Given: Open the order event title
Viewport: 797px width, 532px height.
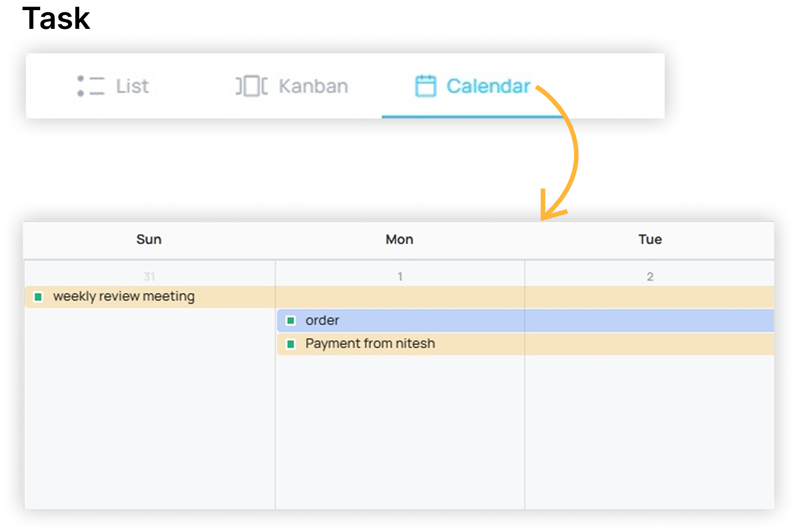Looking at the screenshot, I should click(322, 320).
